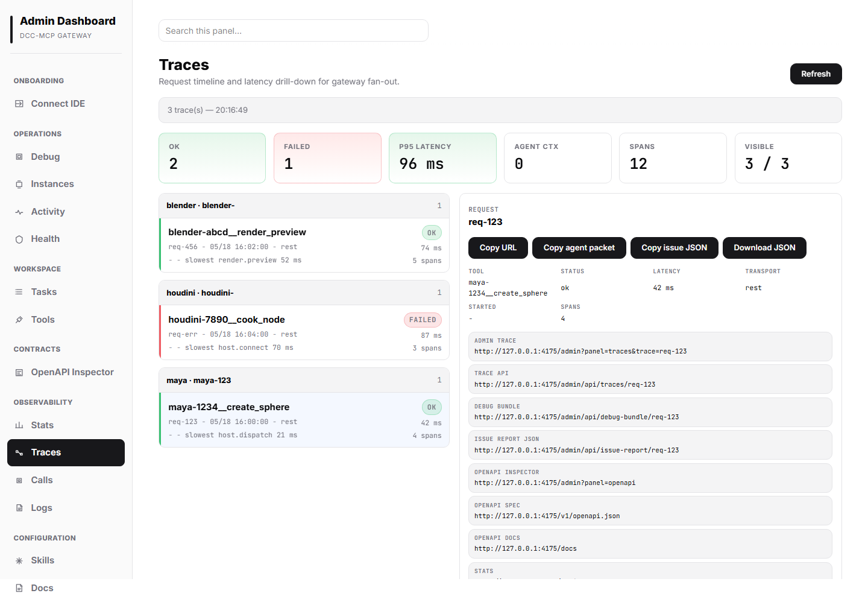Image resolution: width=868 pixels, height=602 pixels.
Task: Click the Copy URL button
Action: [x=498, y=248]
